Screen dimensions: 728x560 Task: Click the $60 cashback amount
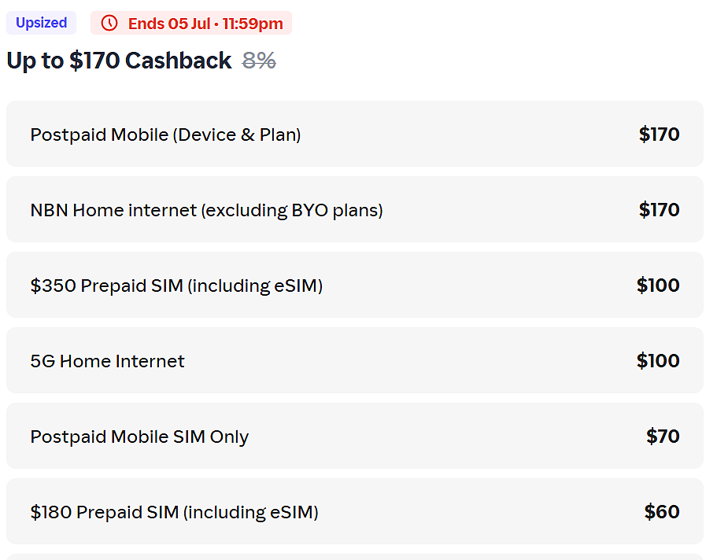point(662,512)
